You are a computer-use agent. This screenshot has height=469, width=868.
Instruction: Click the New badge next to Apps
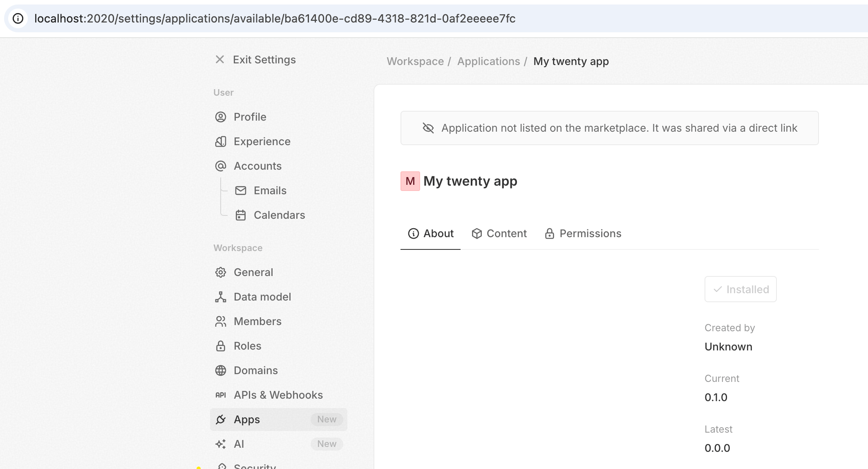pyautogui.click(x=327, y=420)
